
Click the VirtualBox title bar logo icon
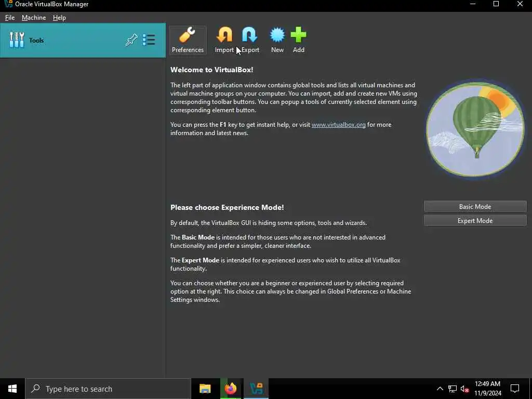8,4
